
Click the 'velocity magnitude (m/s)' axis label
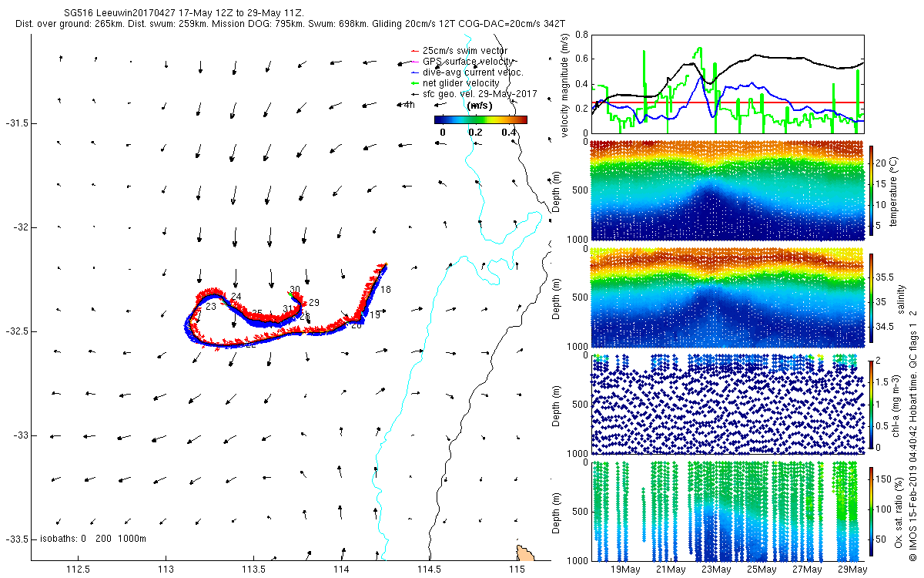click(x=566, y=86)
